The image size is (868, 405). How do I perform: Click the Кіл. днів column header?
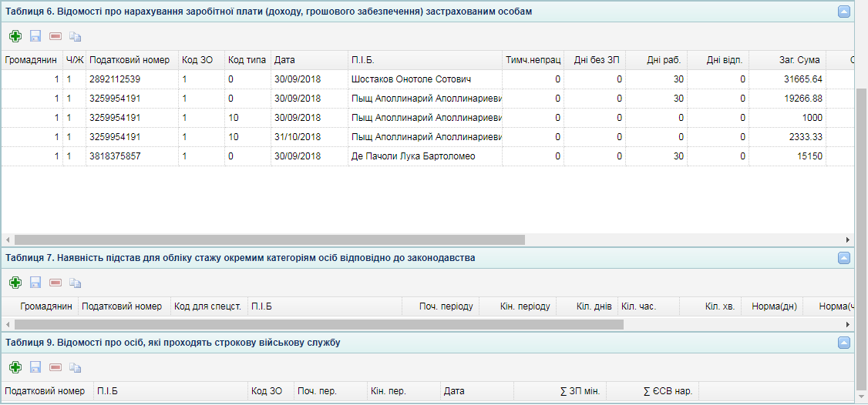click(x=587, y=306)
